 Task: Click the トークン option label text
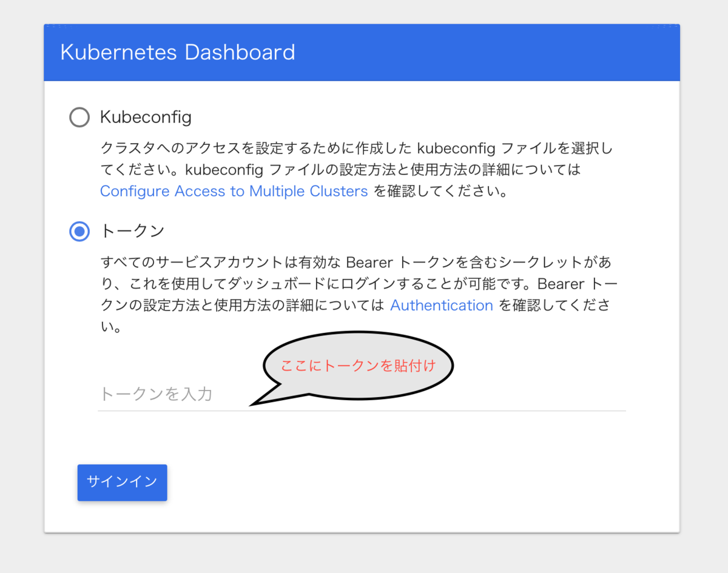tap(132, 231)
